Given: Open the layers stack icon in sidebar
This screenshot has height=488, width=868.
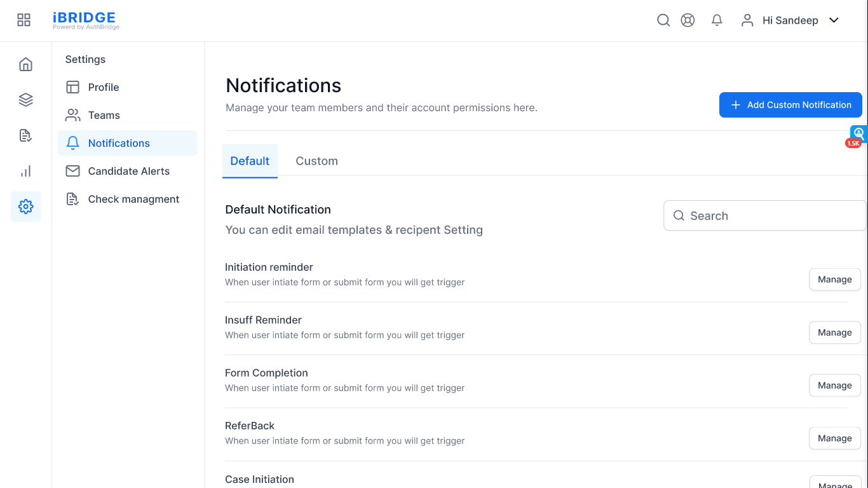Looking at the screenshot, I should click(x=25, y=100).
